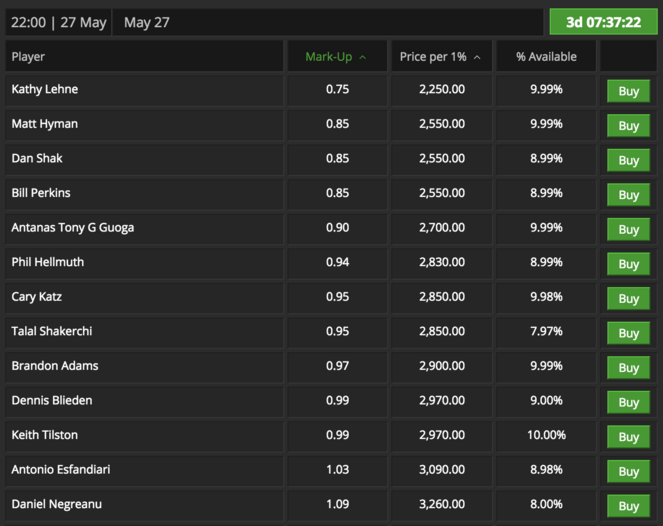Buy a share of Antonio Esfandiari

point(628,471)
